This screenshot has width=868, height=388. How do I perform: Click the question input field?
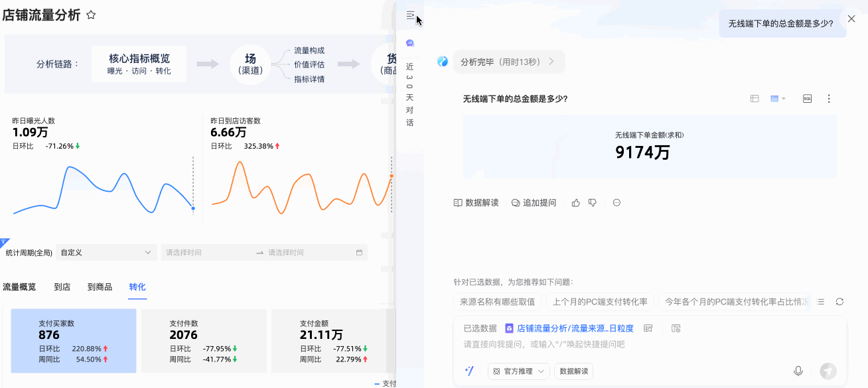[x=649, y=345]
